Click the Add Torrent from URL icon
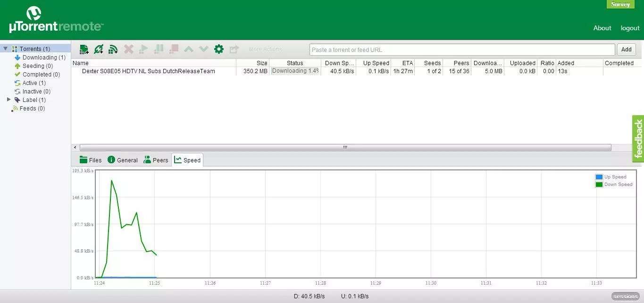Viewport: 644px width, 303px height. coord(98,49)
